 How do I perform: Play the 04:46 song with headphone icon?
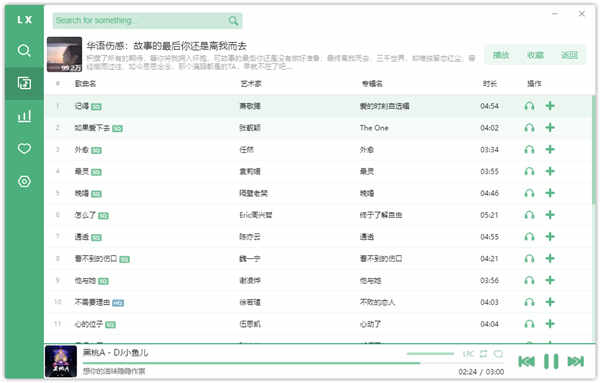pyautogui.click(x=529, y=193)
